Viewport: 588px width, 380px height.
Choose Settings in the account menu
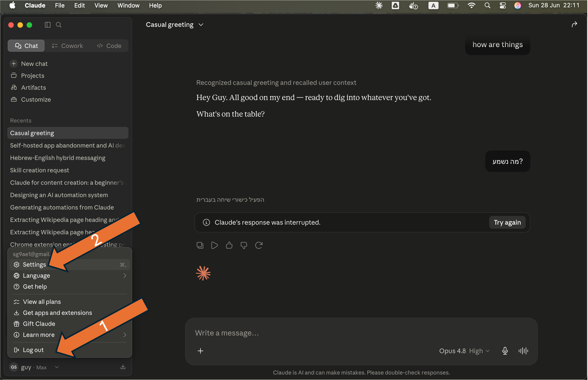pyautogui.click(x=69, y=264)
